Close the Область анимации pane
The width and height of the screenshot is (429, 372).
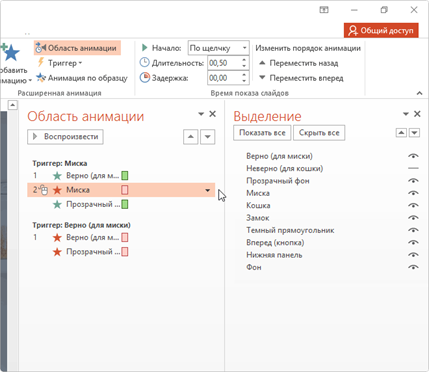212,114
